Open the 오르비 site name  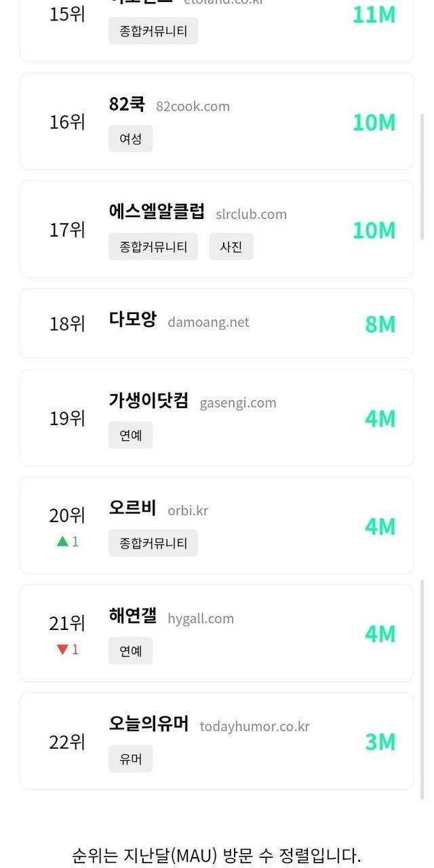pyautogui.click(x=133, y=508)
